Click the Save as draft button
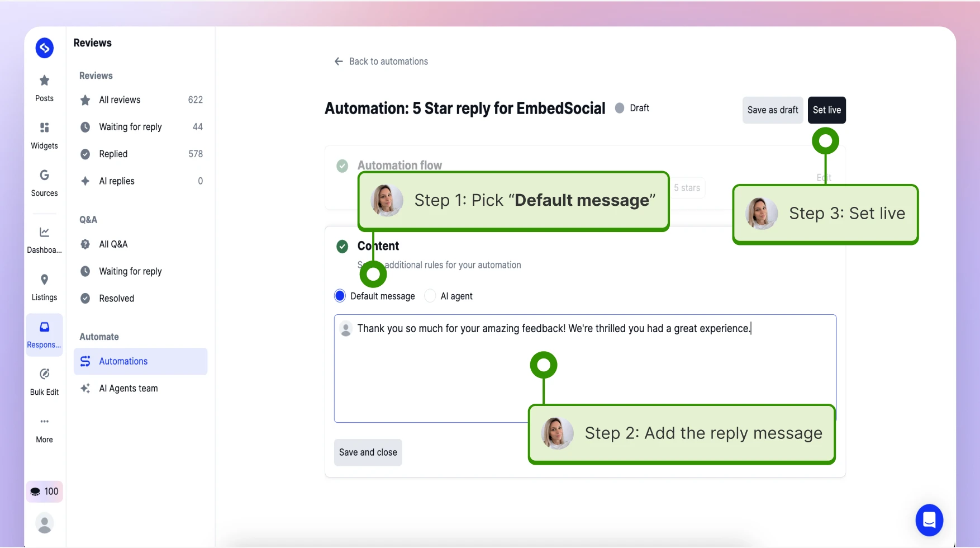The width and height of the screenshot is (980, 548). coord(773,110)
